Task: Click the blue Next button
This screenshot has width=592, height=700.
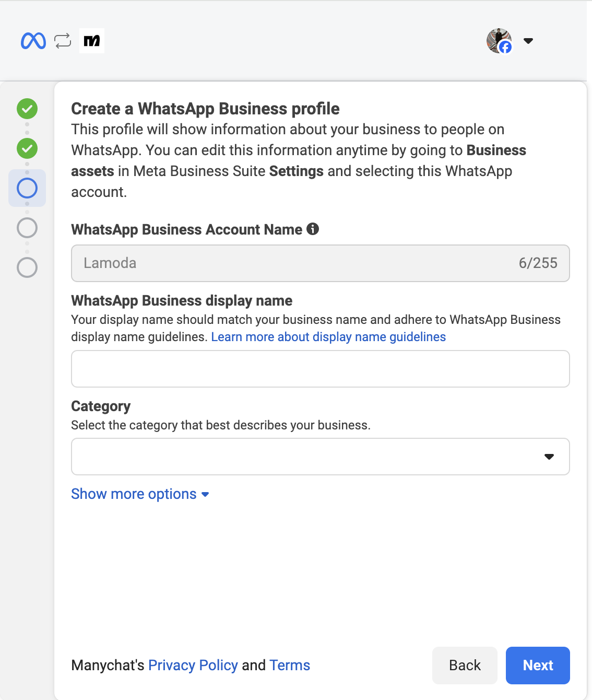Action: 538,666
